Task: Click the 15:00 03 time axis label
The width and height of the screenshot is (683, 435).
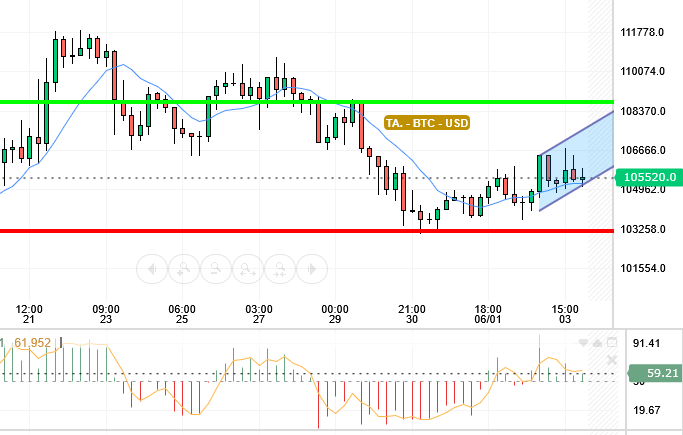Action: 565,314
